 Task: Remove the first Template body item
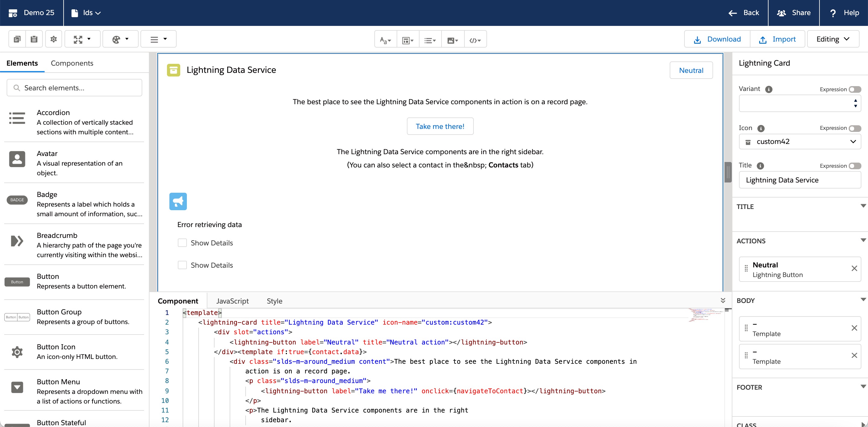point(854,328)
